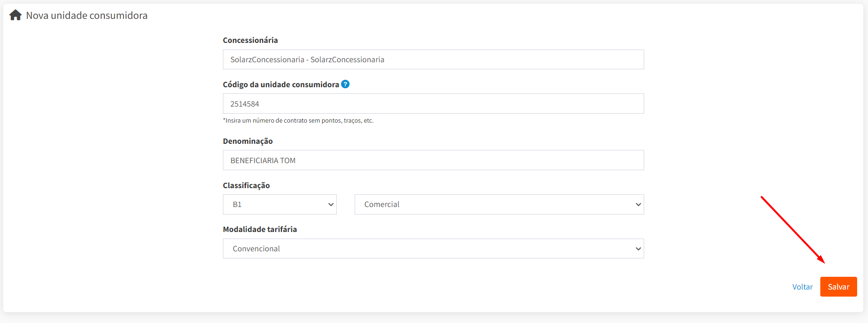This screenshot has height=323, width=868.
Task: Click the Concessionária field label
Action: (x=250, y=40)
